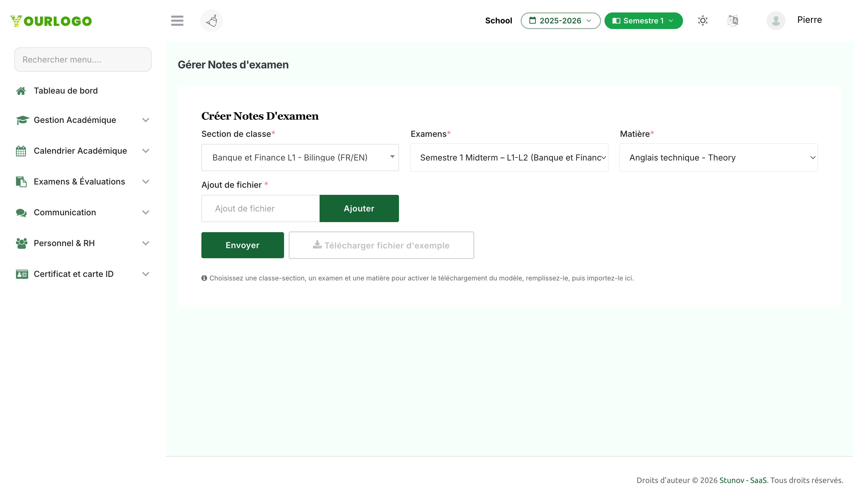Open Pierre user profile menu

[x=809, y=20]
